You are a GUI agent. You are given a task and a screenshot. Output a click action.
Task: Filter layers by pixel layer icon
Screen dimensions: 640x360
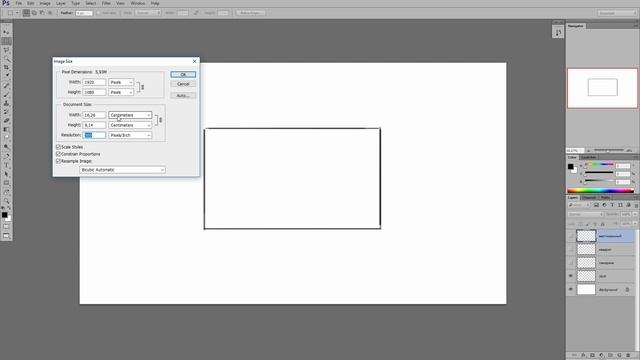(x=596, y=205)
